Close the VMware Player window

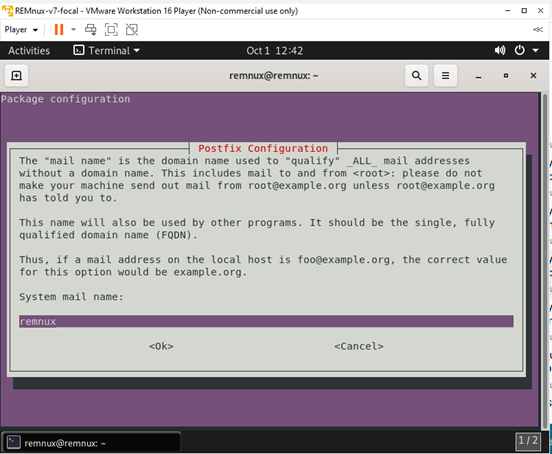pos(540,11)
